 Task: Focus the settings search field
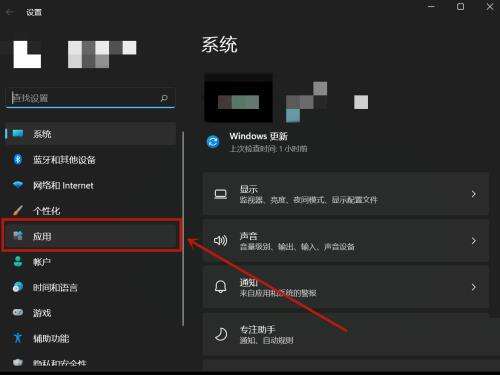coord(91,98)
